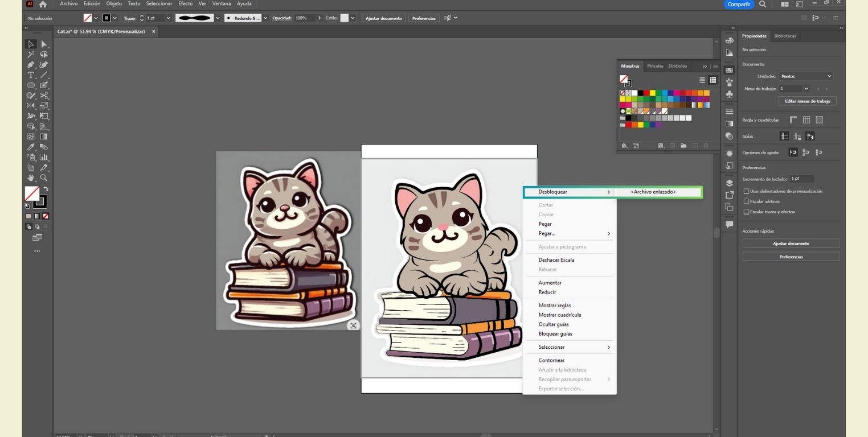Click Preferencias button in Acciones rápidas
868x437 pixels.
pyautogui.click(x=791, y=257)
